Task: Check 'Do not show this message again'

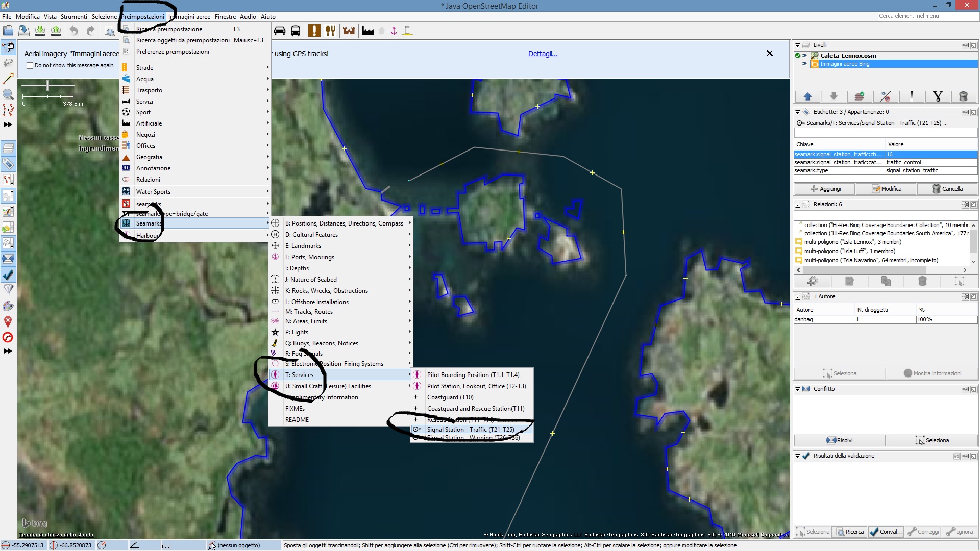Action: [x=30, y=65]
